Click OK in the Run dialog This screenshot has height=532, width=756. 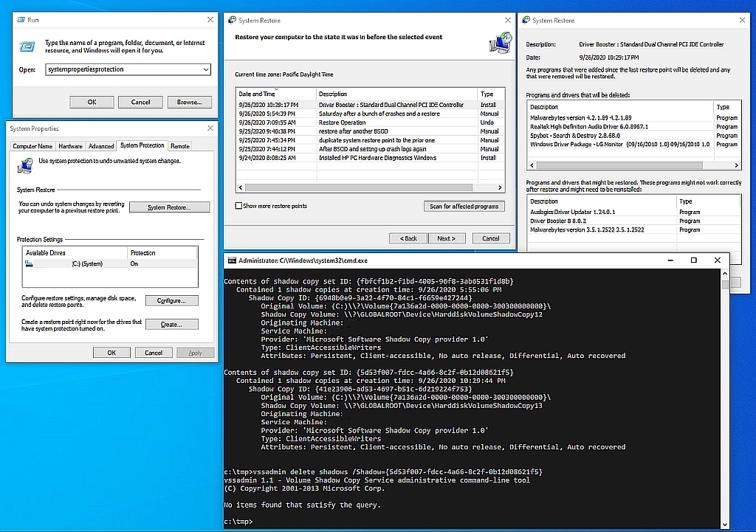point(92,102)
